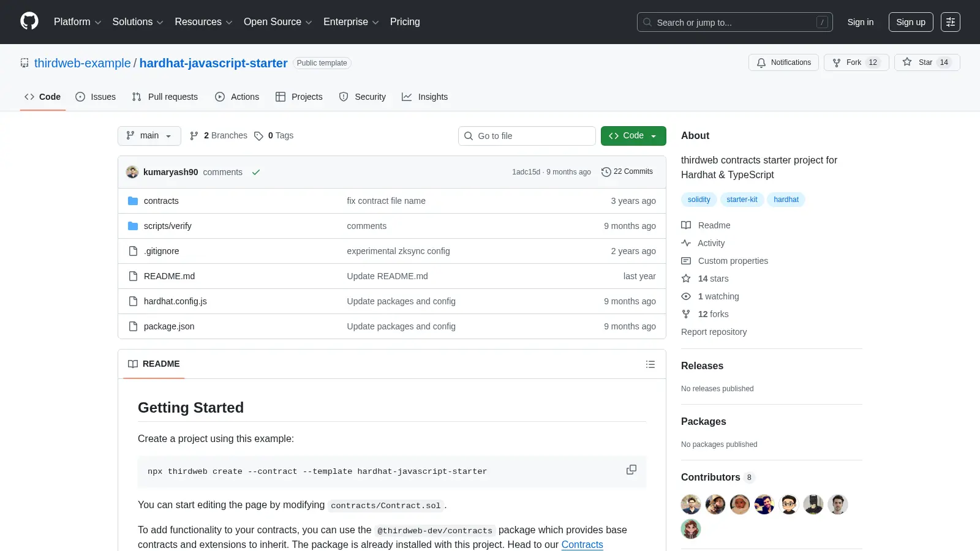Click the Sign in link
The image size is (980, 551).
click(861, 22)
